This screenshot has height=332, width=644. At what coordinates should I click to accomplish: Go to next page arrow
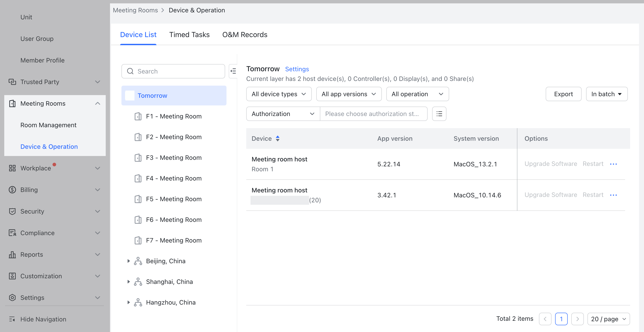[577, 319]
